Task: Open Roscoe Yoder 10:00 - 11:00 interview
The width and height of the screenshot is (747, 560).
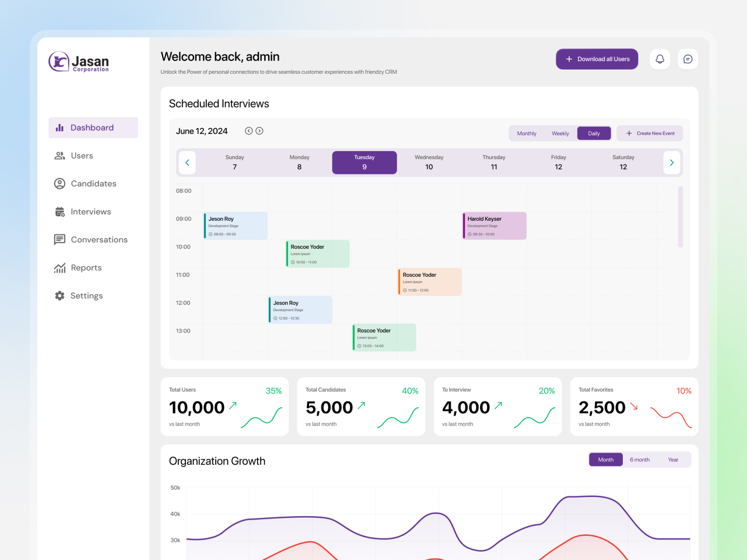Action: coord(318,254)
